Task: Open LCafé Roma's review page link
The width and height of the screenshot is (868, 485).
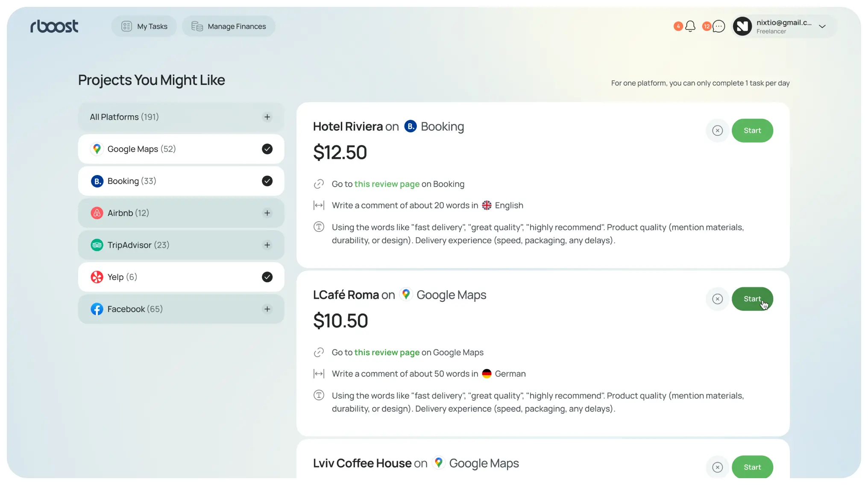Action: tap(387, 352)
